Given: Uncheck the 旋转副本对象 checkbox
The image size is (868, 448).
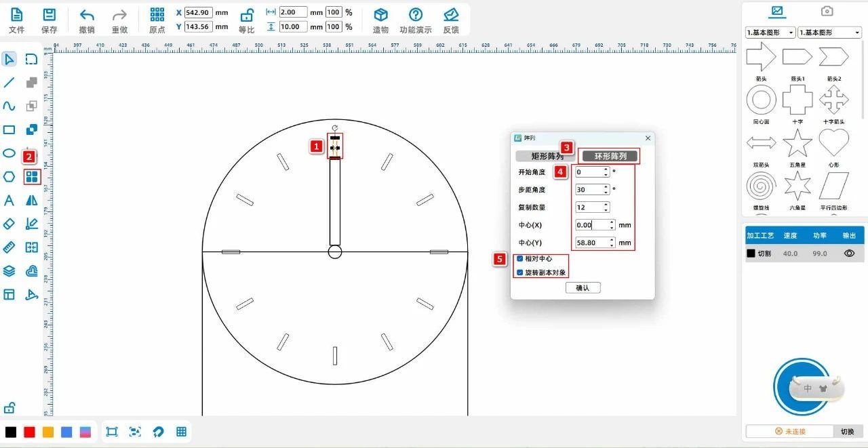Looking at the screenshot, I should click(520, 272).
